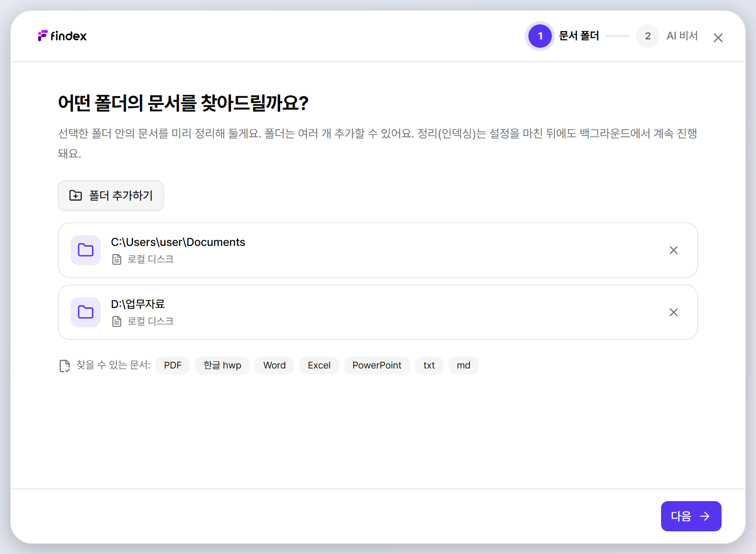Click the folder icon for C:\Users\user\Documents
Image resolution: width=756 pixels, height=554 pixels.
[86, 250]
